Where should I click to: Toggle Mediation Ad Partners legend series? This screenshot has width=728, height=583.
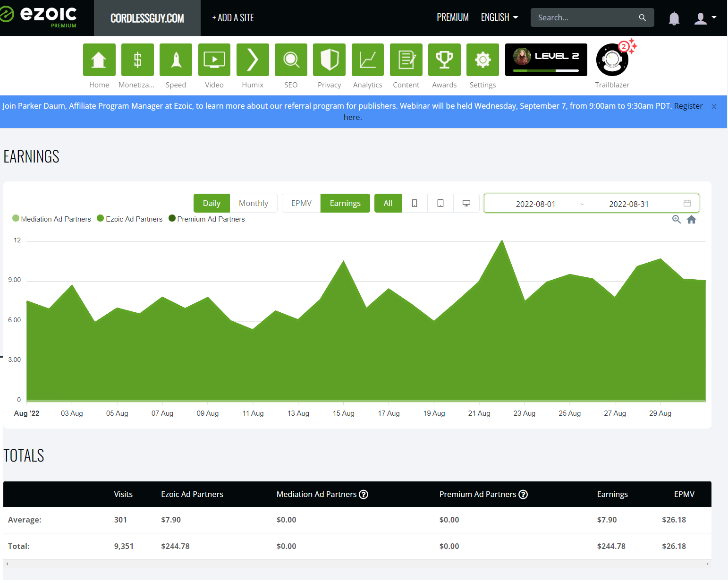tap(51, 219)
